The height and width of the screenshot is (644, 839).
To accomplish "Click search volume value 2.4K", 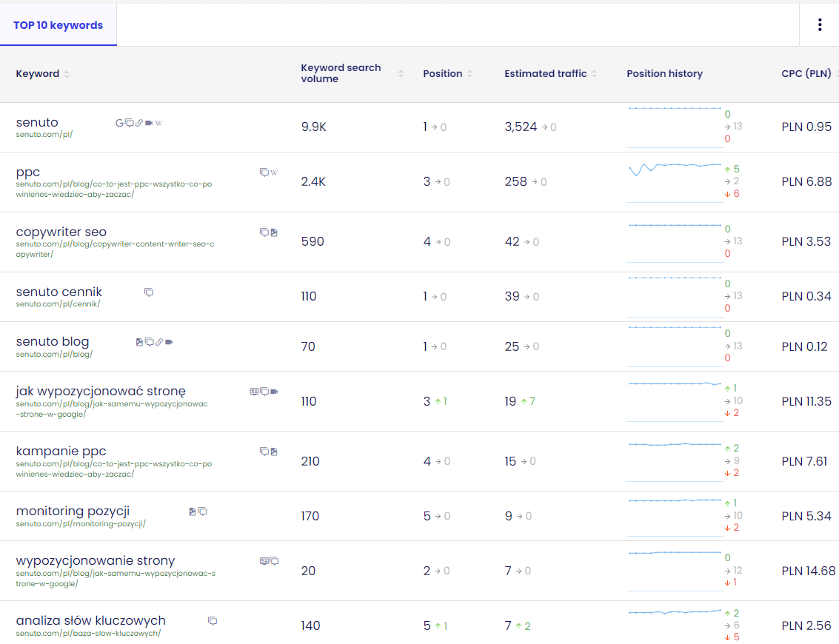I will coord(313,182).
